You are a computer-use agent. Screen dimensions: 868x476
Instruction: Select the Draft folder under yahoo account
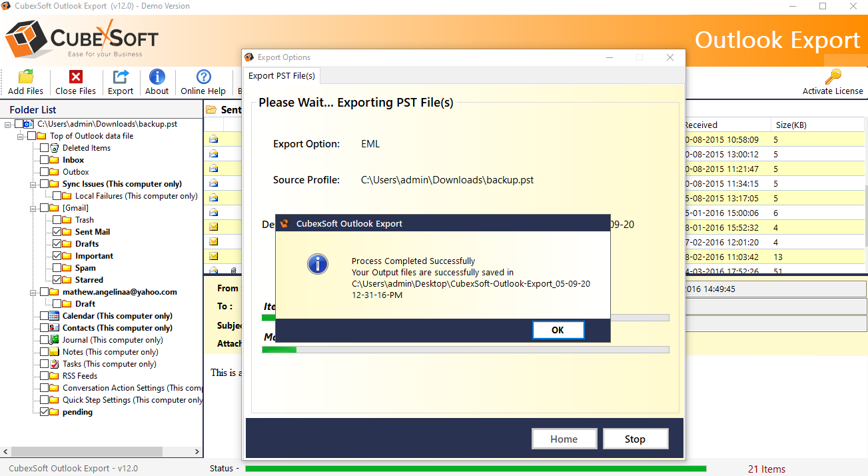point(85,304)
